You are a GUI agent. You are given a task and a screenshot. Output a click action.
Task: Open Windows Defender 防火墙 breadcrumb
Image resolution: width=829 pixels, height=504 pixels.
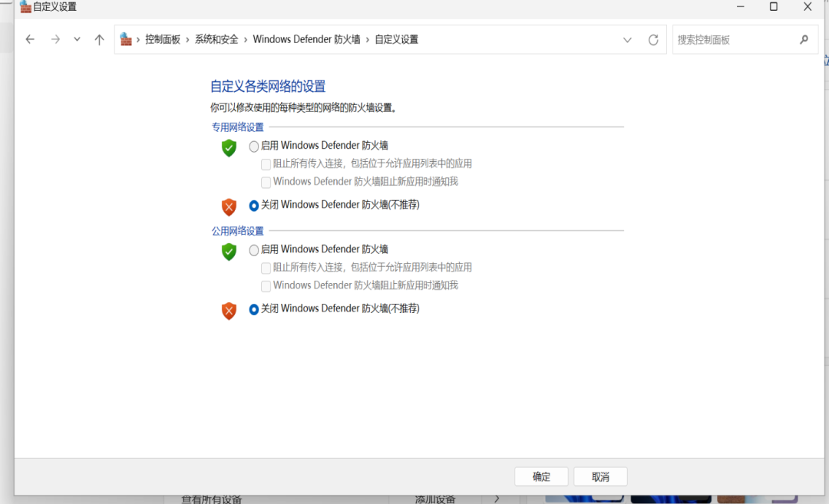pyautogui.click(x=306, y=40)
